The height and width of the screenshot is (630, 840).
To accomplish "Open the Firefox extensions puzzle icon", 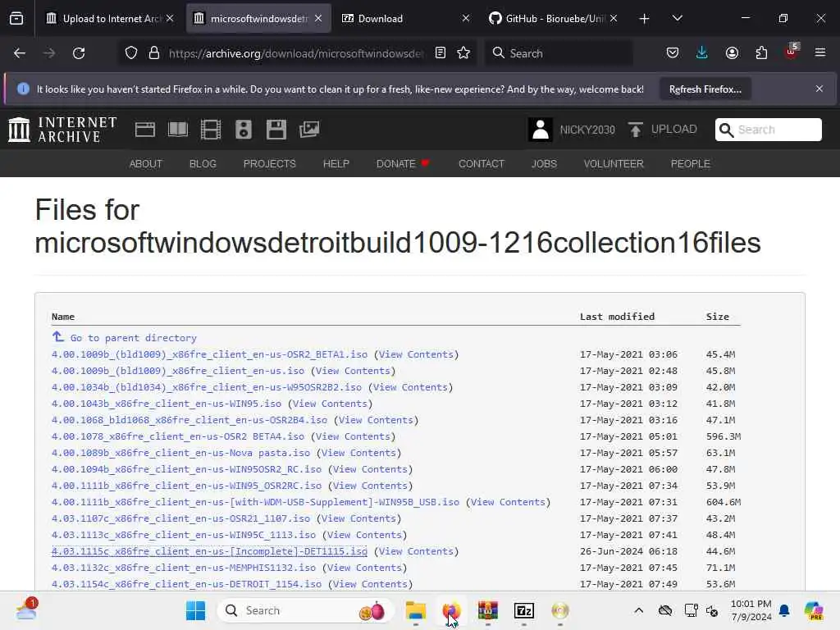I will coord(761,53).
